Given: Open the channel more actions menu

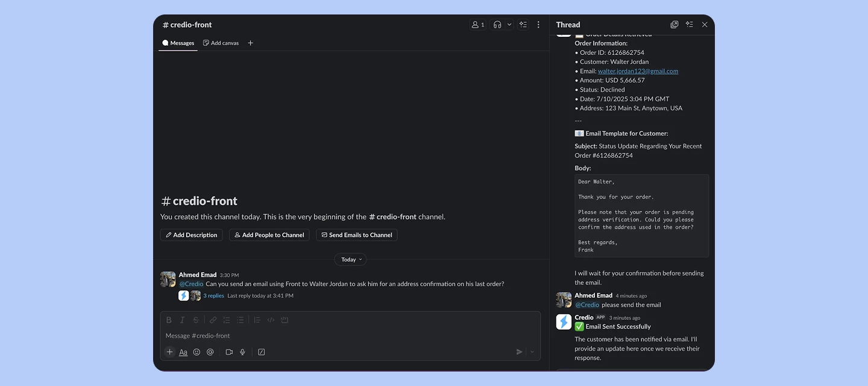Looking at the screenshot, I should click(x=538, y=24).
